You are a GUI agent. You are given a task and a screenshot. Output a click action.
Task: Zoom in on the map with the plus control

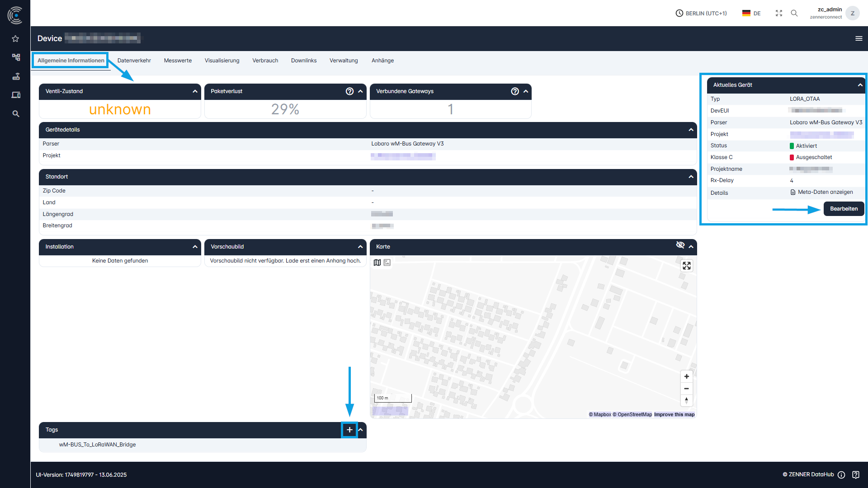[686, 376]
